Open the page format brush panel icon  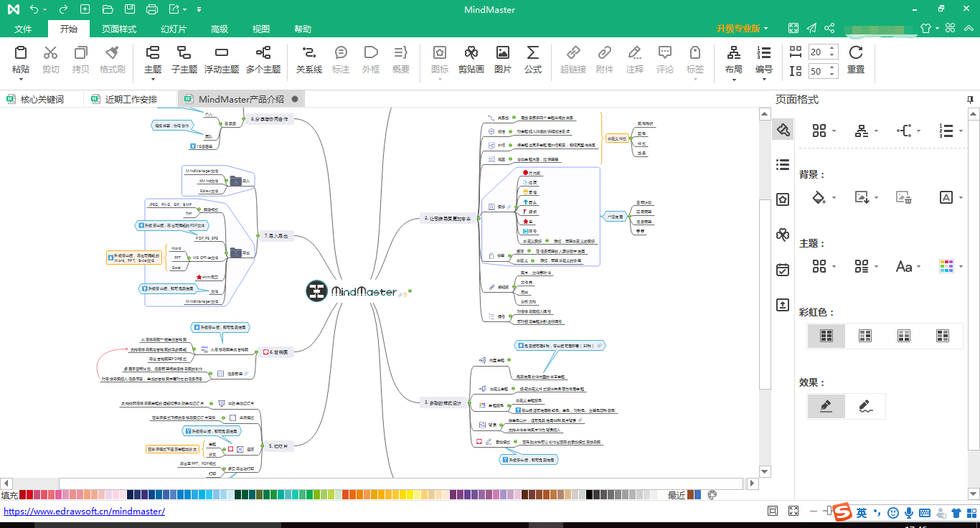783,130
